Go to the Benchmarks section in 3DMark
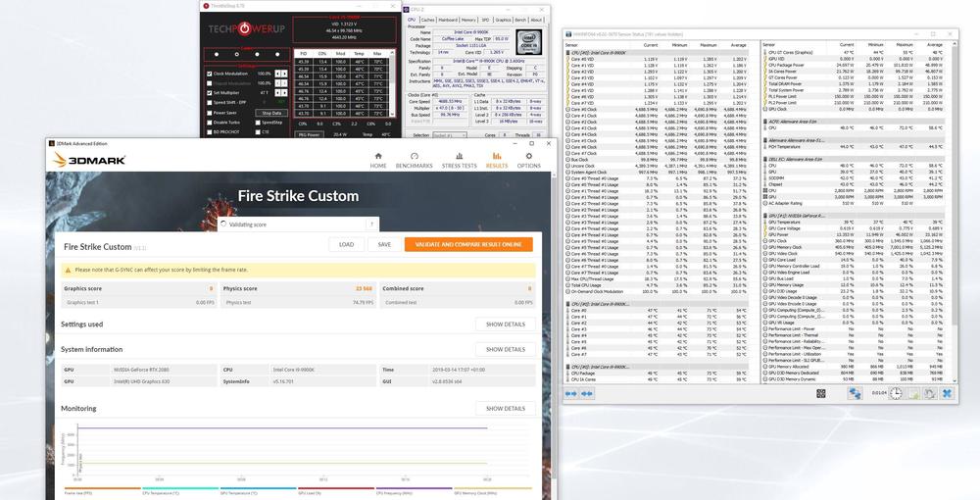Viewport: 980px width, 500px height. (414, 160)
